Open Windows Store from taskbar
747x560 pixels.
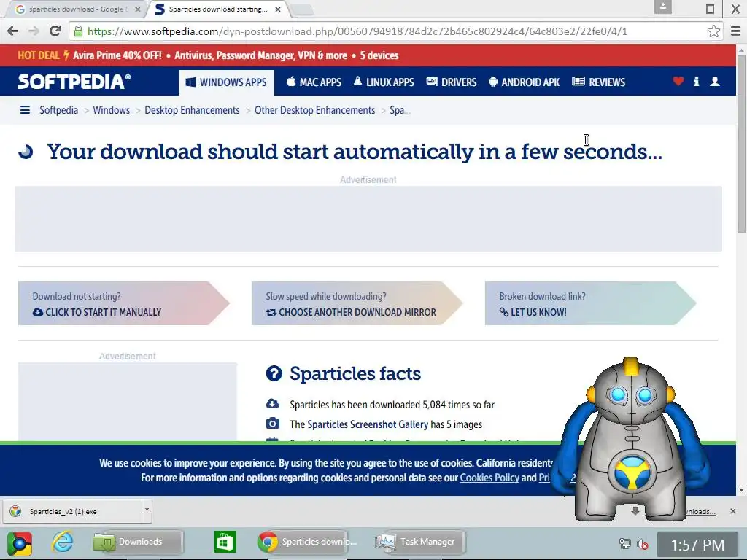tap(225, 542)
